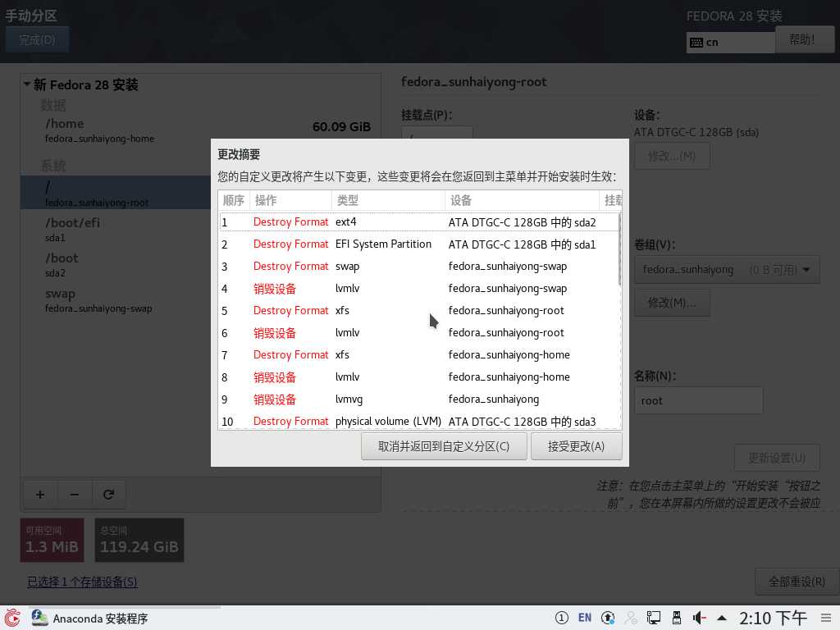Select row 8 销毁设备 fedora_sunhaiyong-home
This screenshot has width=840, height=630.
[x=419, y=377]
